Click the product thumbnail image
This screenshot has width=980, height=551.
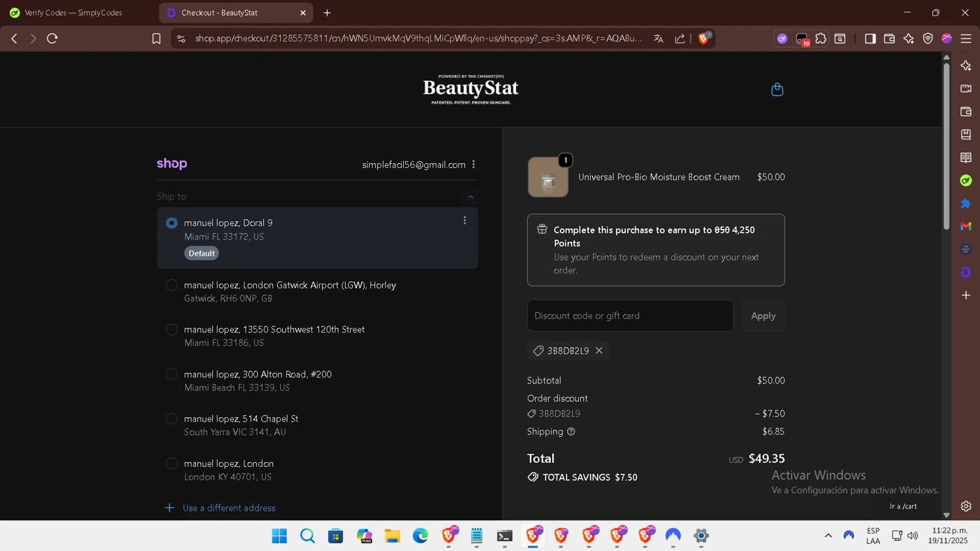coord(548,177)
